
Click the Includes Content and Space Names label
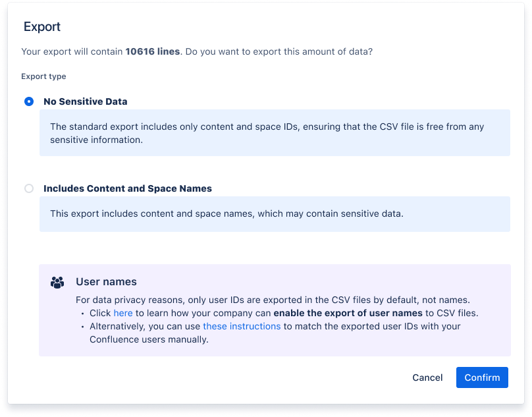[127, 188]
